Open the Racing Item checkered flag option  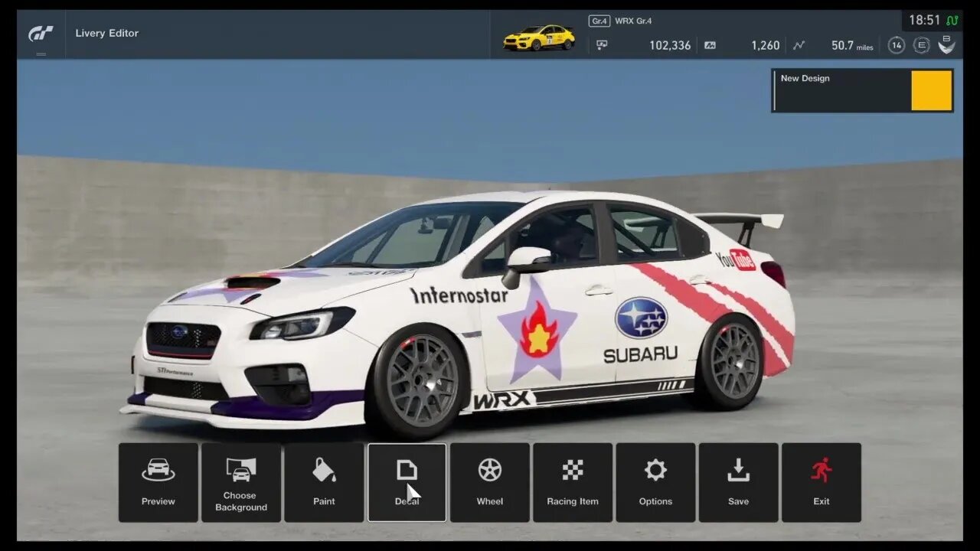tap(573, 483)
